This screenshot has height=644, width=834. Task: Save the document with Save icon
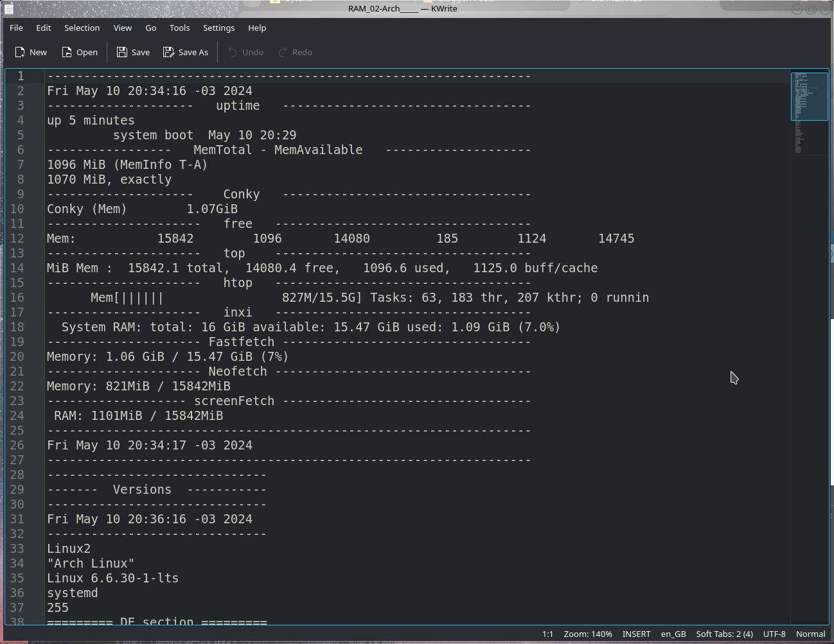(121, 52)
